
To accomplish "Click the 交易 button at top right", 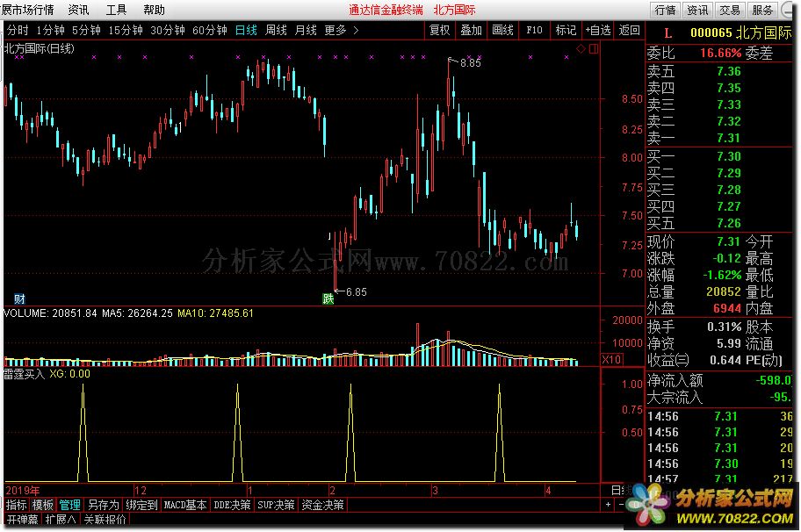I will (x=730, y=11).
